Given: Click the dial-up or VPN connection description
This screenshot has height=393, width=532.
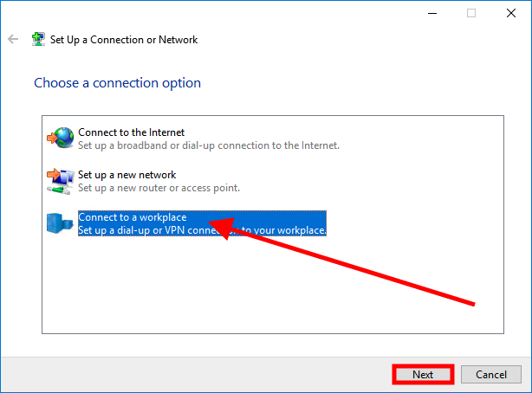Looking at the screenshot, I should click(202, 230).
